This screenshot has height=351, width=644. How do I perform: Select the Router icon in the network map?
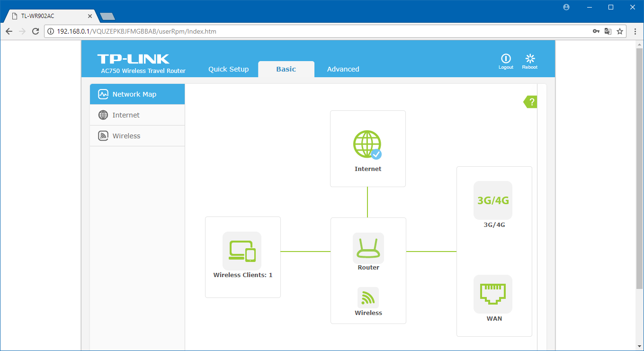368,248
